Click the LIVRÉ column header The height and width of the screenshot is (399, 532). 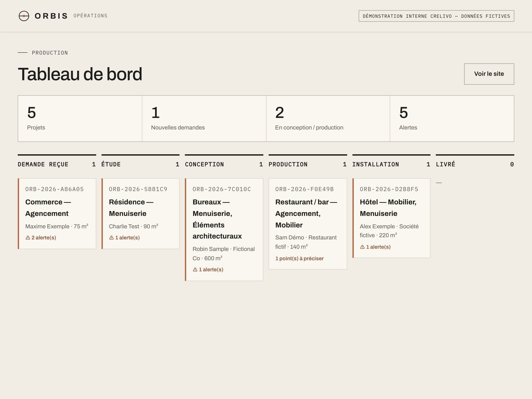pyautogui.click(x=475, y=164)
